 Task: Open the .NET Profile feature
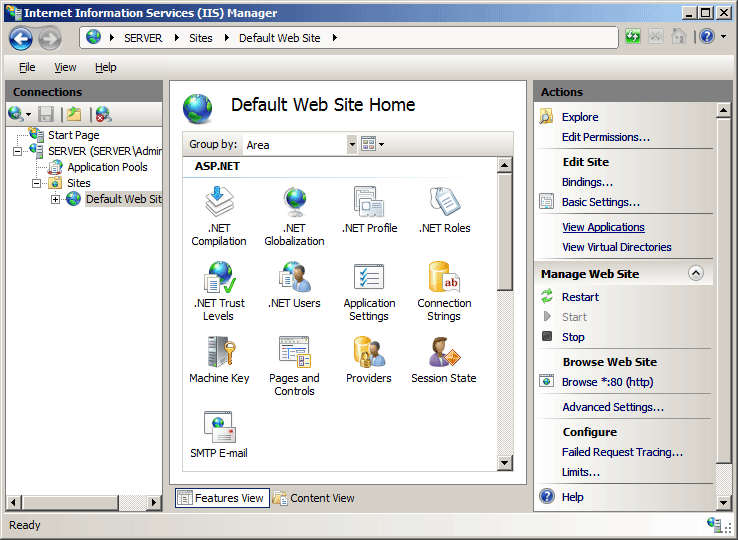tap(369, 210)
